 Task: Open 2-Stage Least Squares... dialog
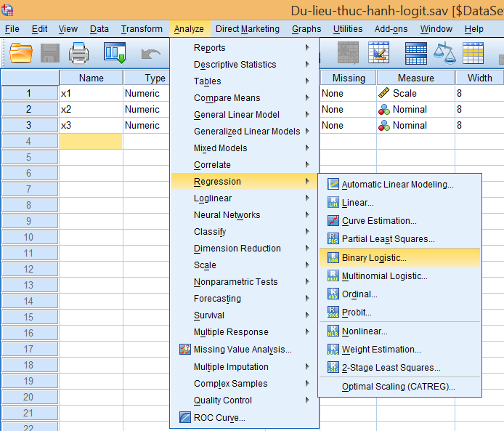click(x=400, y=367)
